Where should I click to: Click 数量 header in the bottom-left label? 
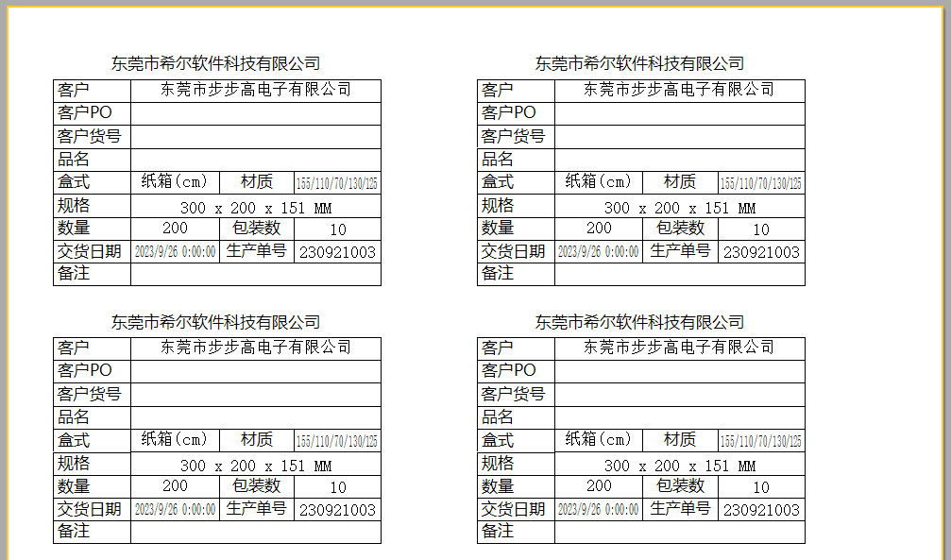(74, 486)
